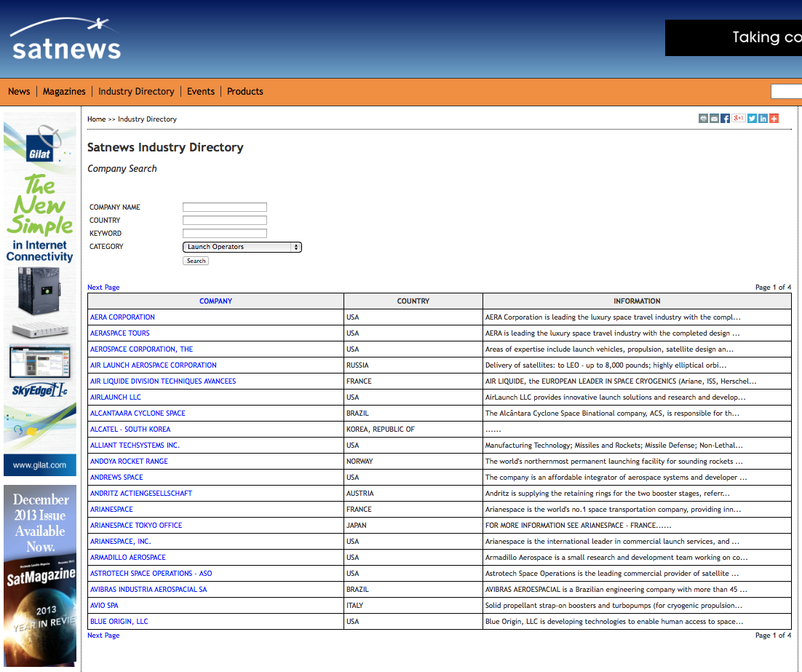Screen dimensions: 802x672
Task: Open BLUE ORIGIN, LLC link
Action: tap(119, 621)
